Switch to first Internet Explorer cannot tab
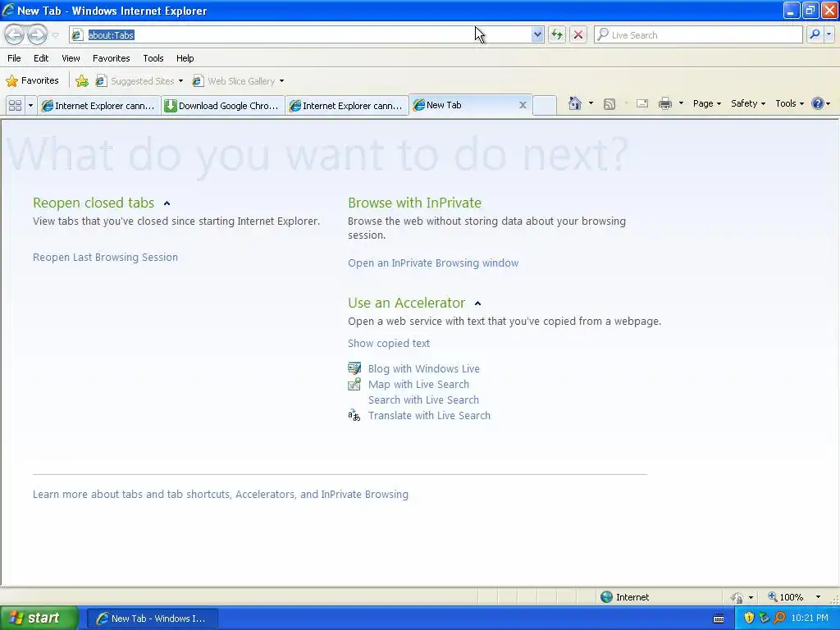The height and width of the screenshot is (630, 840). tap(99, 106)
